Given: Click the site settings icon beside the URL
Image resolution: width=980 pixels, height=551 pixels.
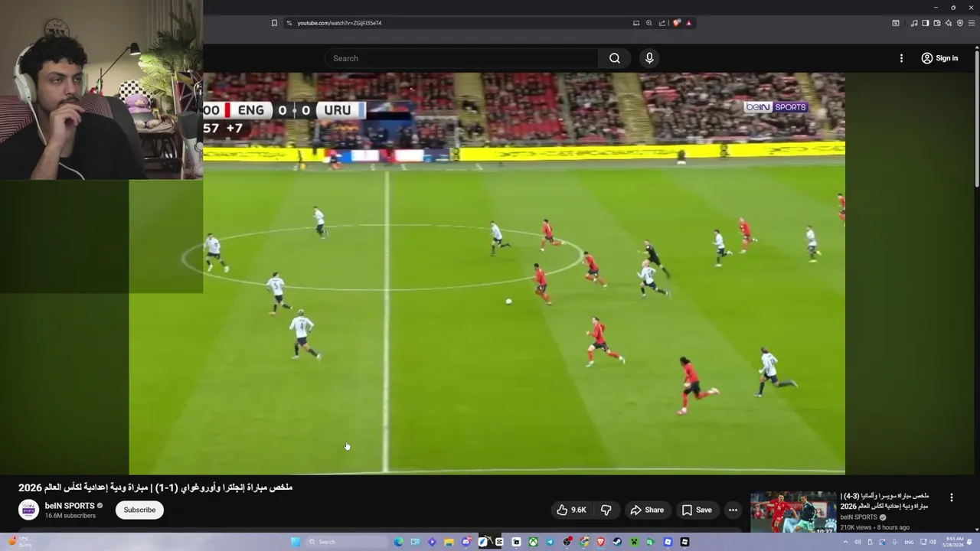Looking at the screenshot, I should pyautogui.click(x=289, y=23).
